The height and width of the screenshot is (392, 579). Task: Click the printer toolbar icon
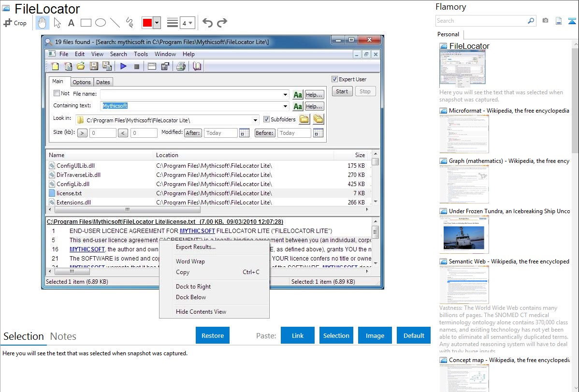(181, 67)
